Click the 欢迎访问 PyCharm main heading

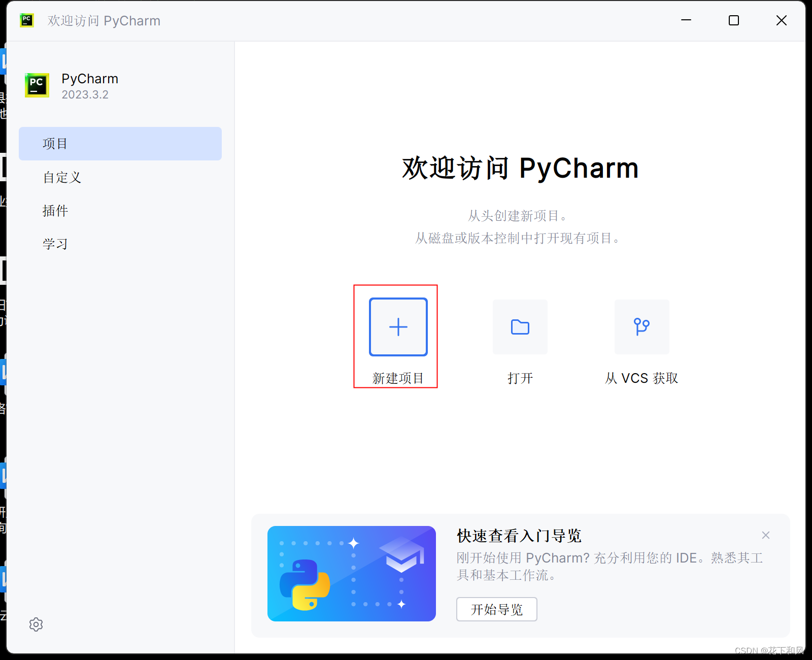[x=520, y=168]
